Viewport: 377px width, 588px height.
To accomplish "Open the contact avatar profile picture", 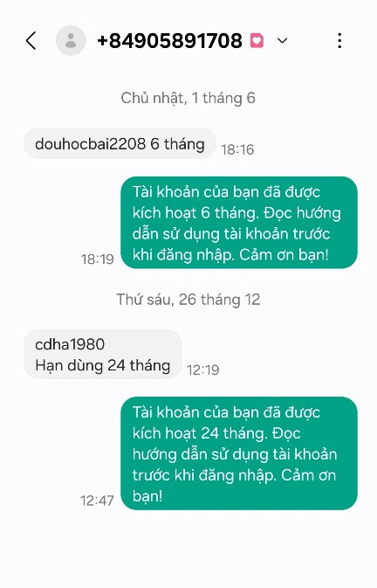I will tap(71, 40).
